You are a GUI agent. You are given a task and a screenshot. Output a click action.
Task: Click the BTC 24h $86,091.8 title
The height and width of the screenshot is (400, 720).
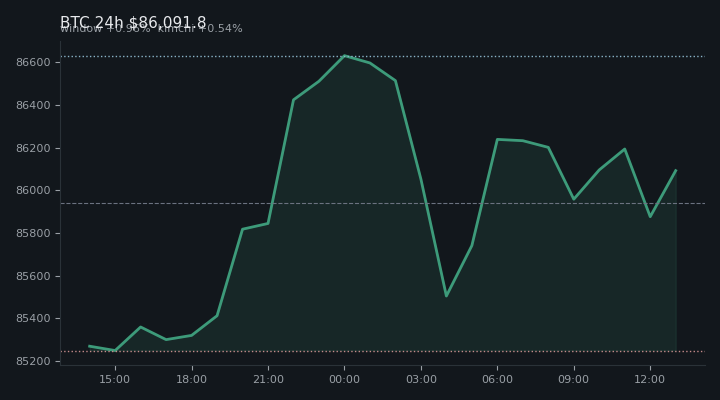[133, 23]
